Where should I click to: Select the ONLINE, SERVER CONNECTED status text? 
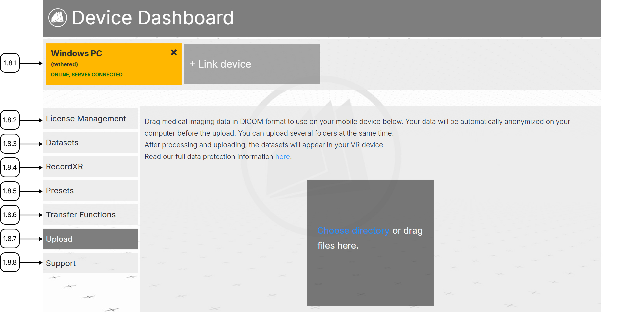pyautogui.click(x=87, y=74)
